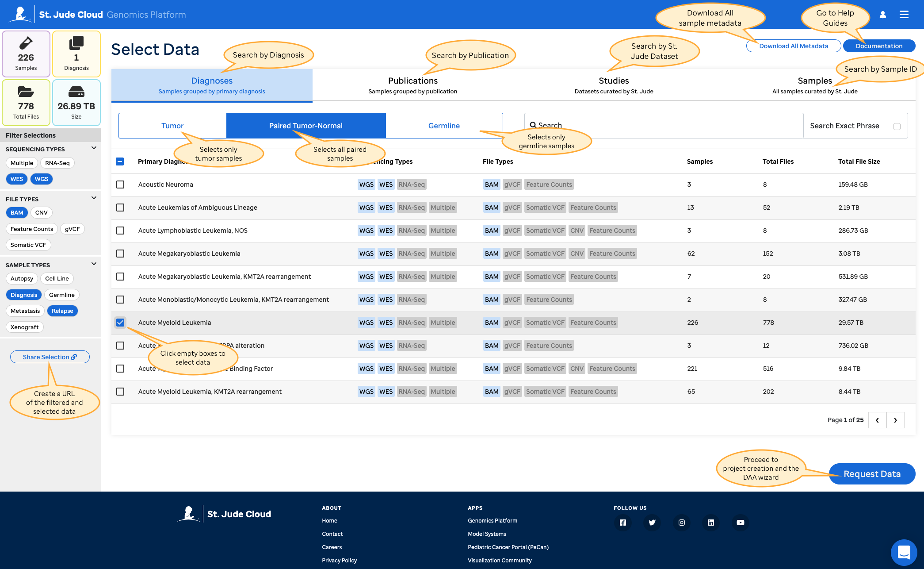Collapse the Sample Types filter section
924x569 pixels.
(x=94, y=264)
